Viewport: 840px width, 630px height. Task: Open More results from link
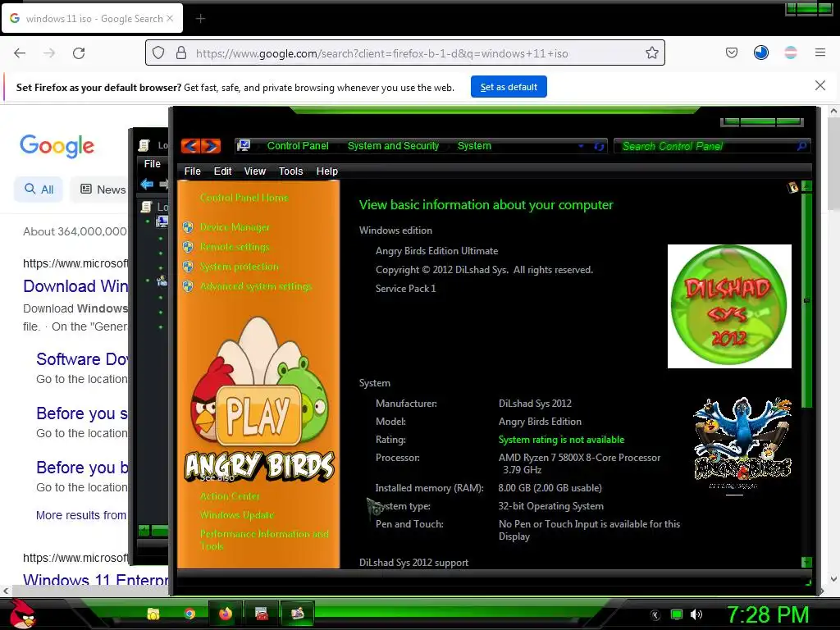(81, 515)
